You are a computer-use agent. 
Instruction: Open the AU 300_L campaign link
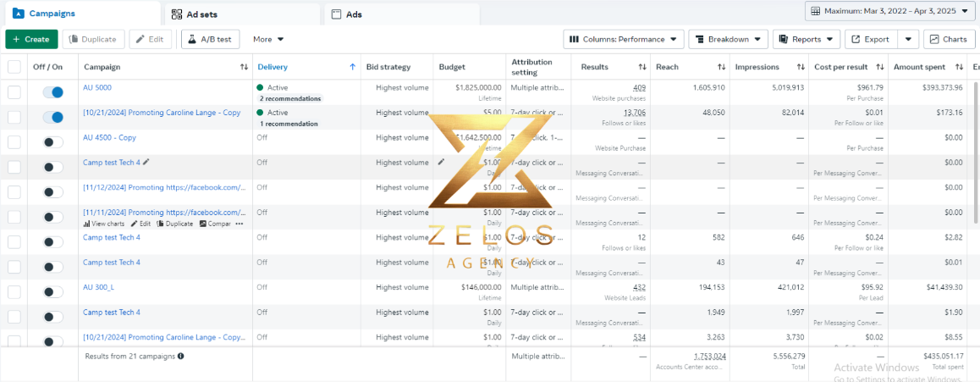click(99, 288)
